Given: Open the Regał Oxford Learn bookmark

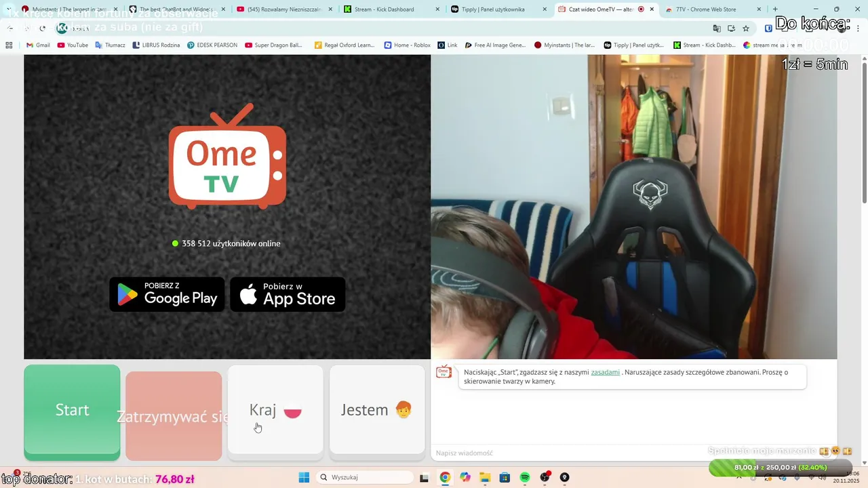Looking at the screenshot, I should [x=344, y=45].
